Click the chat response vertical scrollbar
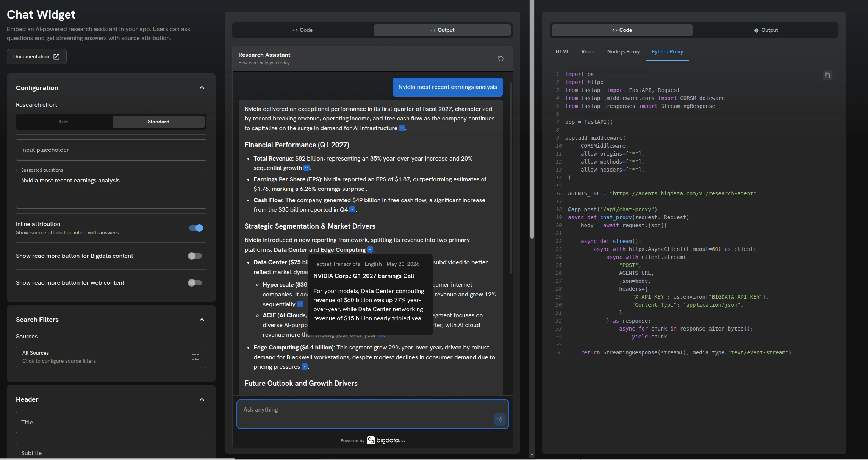This screenshot has width=868, height=460. (511, 178)
